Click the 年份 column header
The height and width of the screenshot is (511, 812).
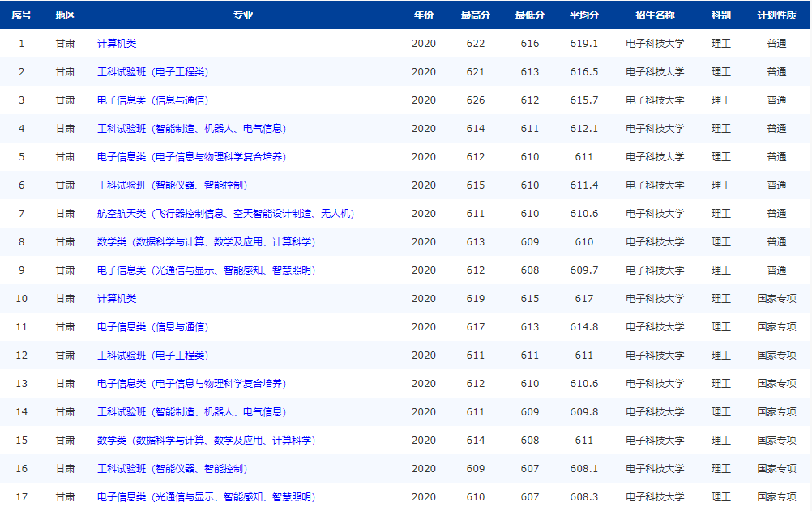pos(424,15)
